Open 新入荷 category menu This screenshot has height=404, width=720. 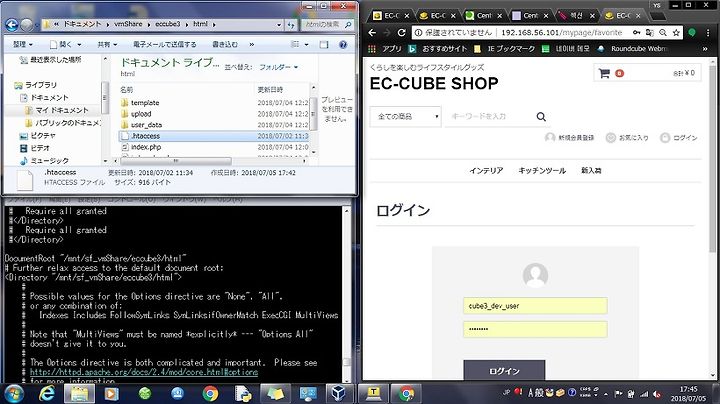coord(591,170)
